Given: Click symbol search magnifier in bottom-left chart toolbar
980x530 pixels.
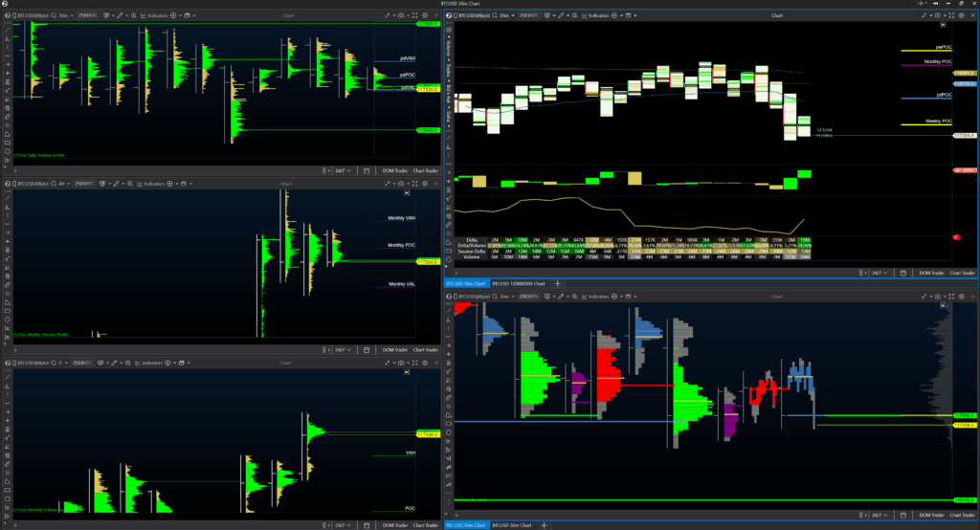Looking at the screenshot, I should click(54, 363).
